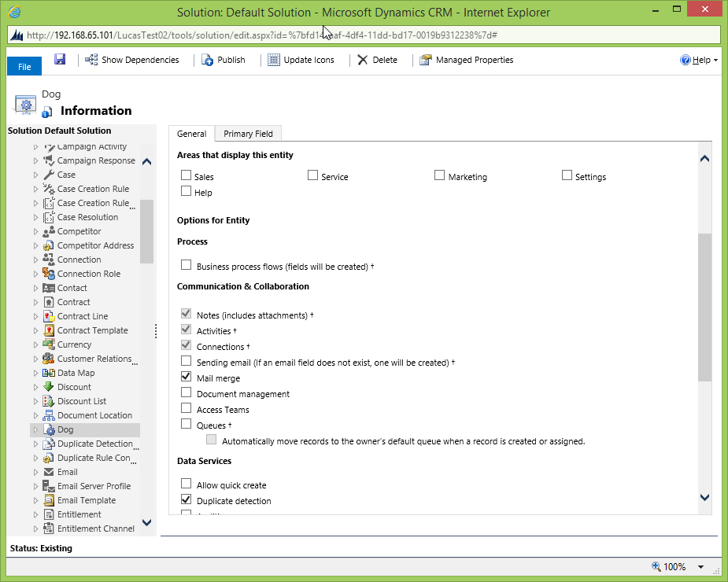Expand the Email tree node
Screen dimensions: 728x582
[x=35, y=472]
